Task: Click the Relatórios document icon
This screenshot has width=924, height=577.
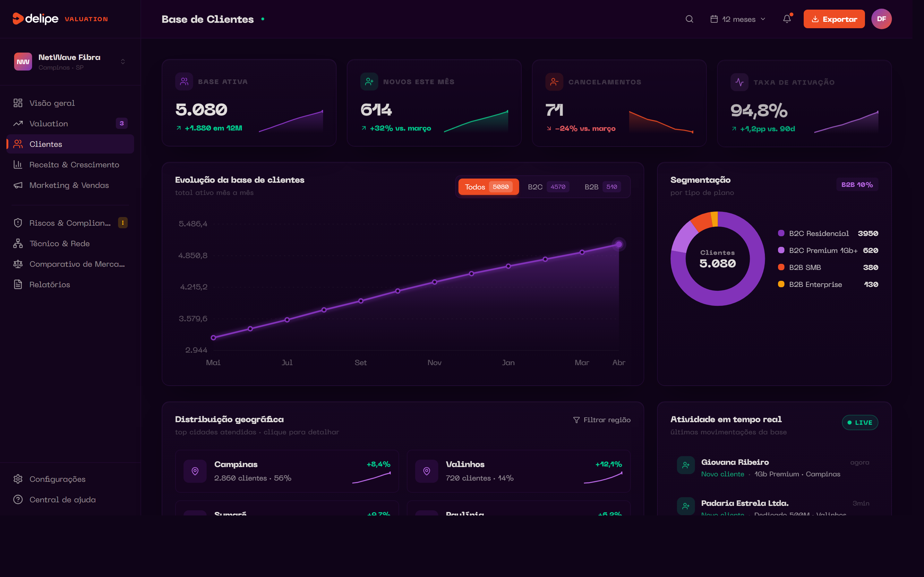Action: pyautogui.click(x=18, y=285)
